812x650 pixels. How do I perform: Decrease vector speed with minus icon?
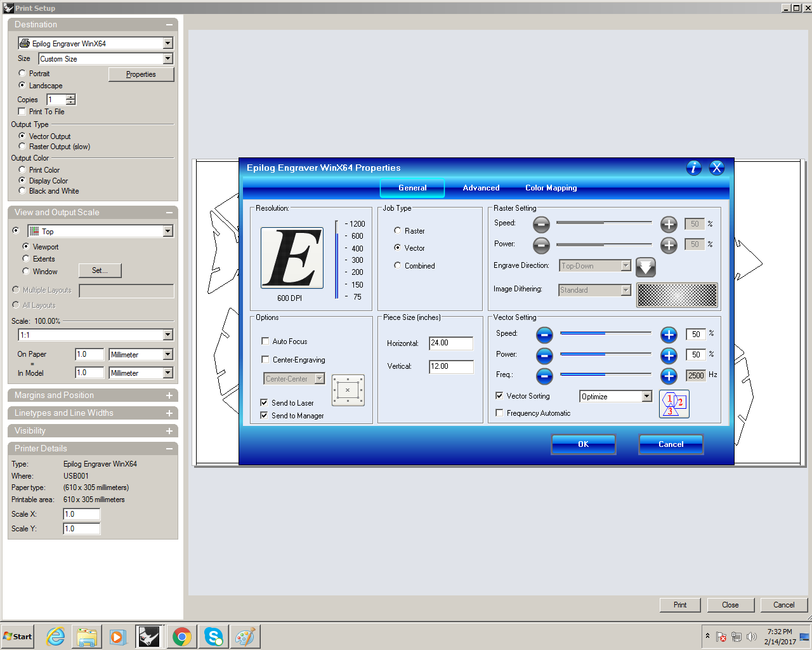(544, 335)
